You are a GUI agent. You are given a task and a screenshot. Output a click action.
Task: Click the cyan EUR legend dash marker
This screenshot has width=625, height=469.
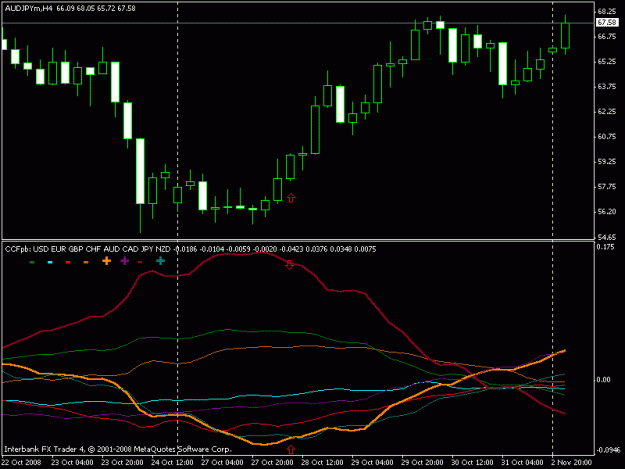click(x=50, y=262)
